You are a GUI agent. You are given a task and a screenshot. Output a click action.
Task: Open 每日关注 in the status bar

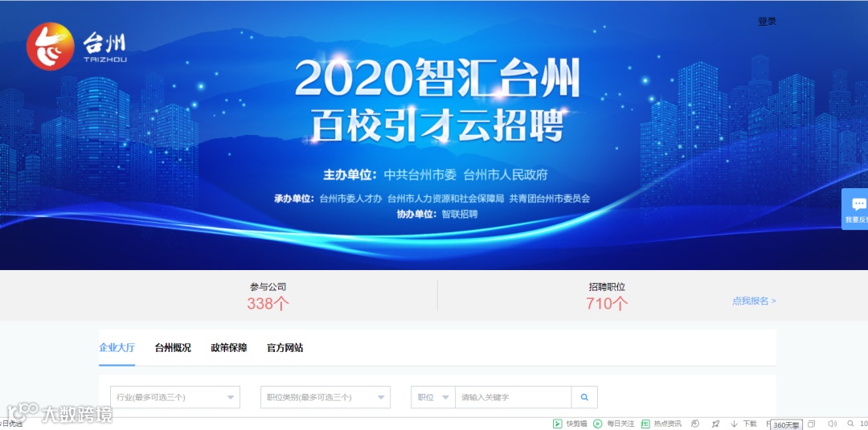tap(614, 424)
